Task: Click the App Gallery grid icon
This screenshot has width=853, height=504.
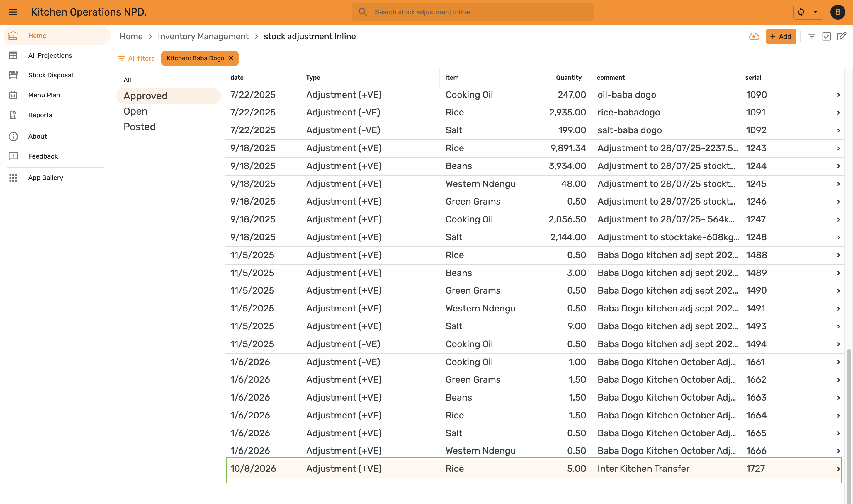Action: coord(13,178)
